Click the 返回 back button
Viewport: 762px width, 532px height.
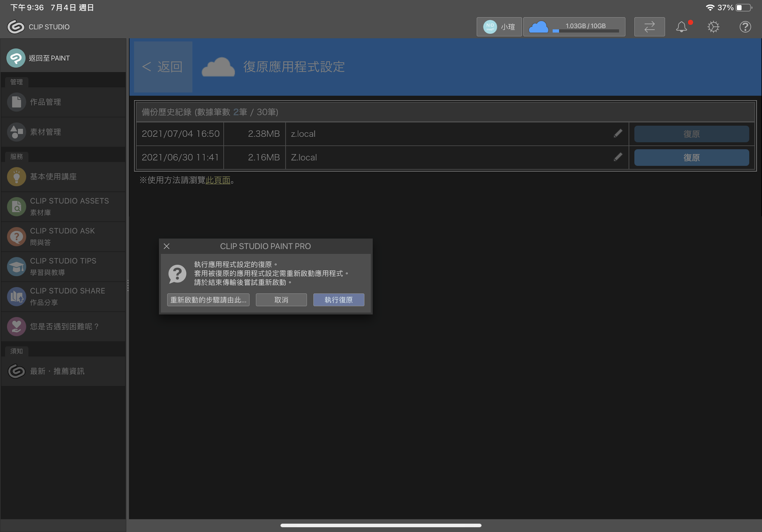(x=163, y=67)
